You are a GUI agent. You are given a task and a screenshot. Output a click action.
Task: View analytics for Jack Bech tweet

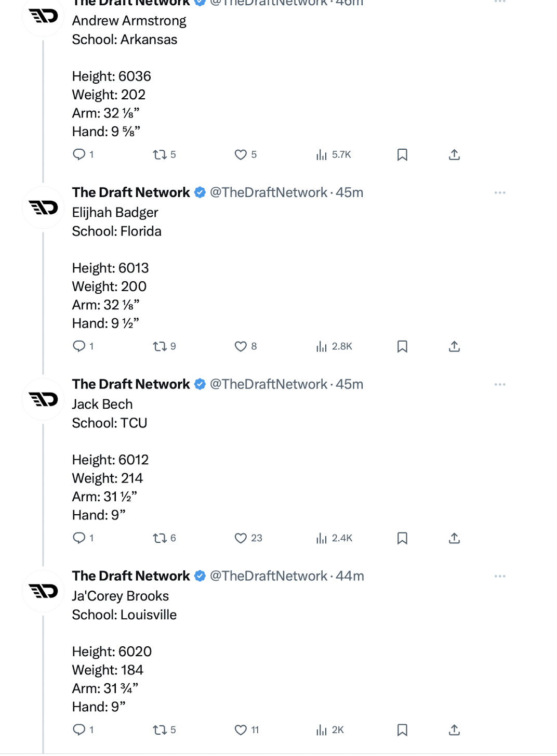[x=322, y=538]
